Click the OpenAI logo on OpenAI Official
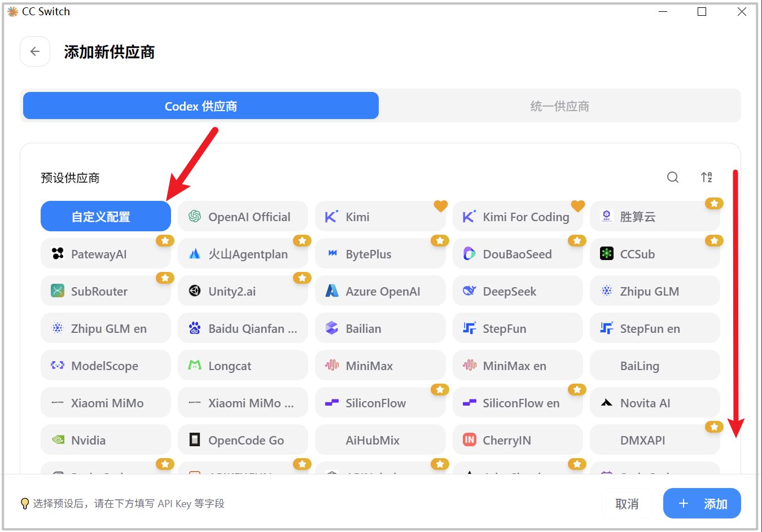Screen dimensions: 762x532 click(195, 217)
